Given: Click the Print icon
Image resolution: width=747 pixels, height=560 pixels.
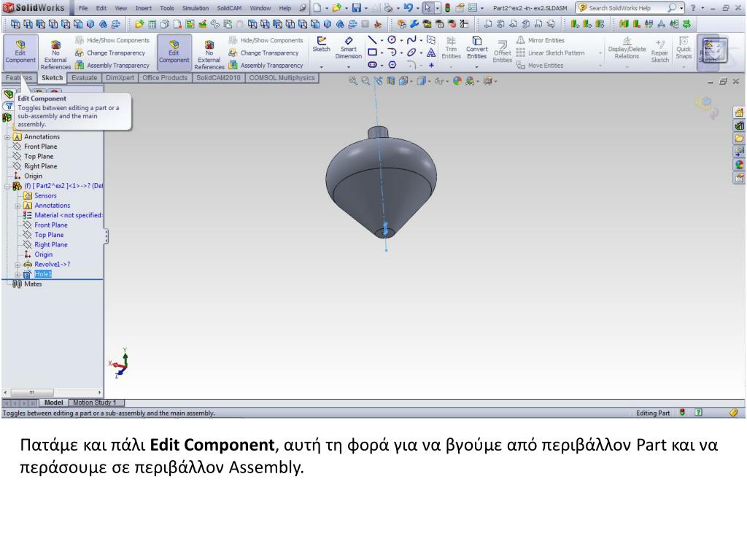Looking at the screenshot, I should pos(388,8).
